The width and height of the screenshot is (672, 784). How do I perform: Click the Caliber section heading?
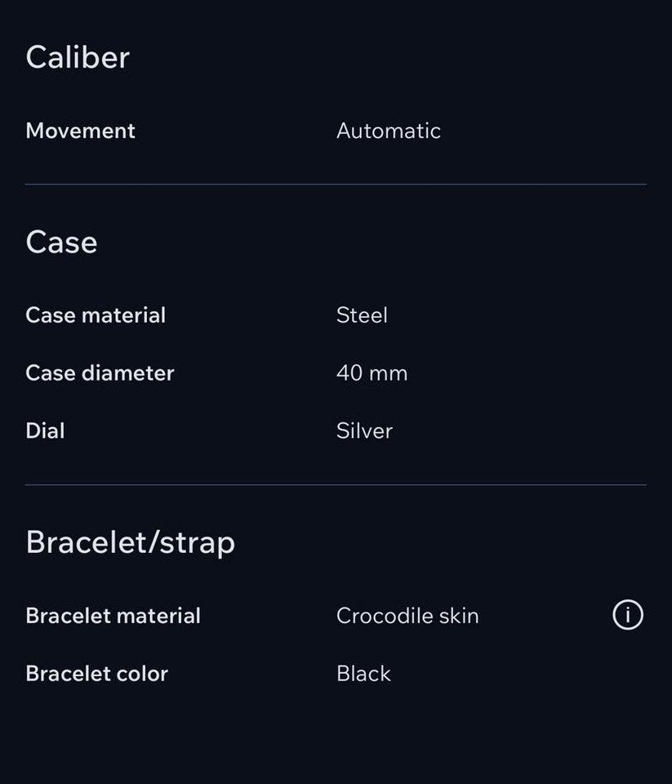click(x=78, y=57)
